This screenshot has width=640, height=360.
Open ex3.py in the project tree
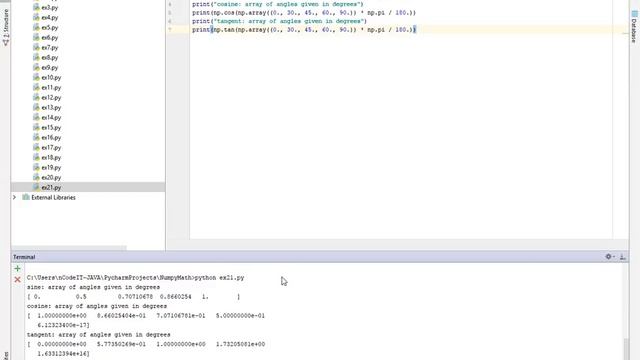click(x=49, y=8)
